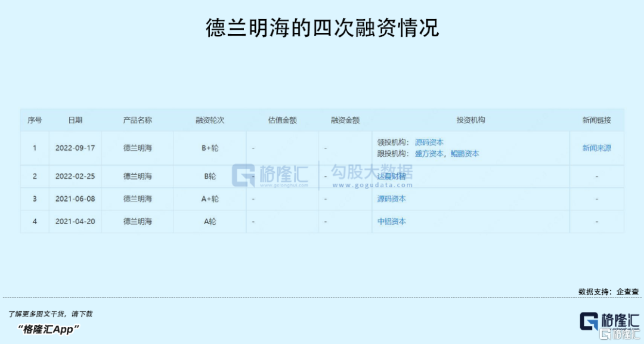Click the 数据支持：企查查 credit text
Viewport: 644px width, 344px height.
tap(609, 292)
